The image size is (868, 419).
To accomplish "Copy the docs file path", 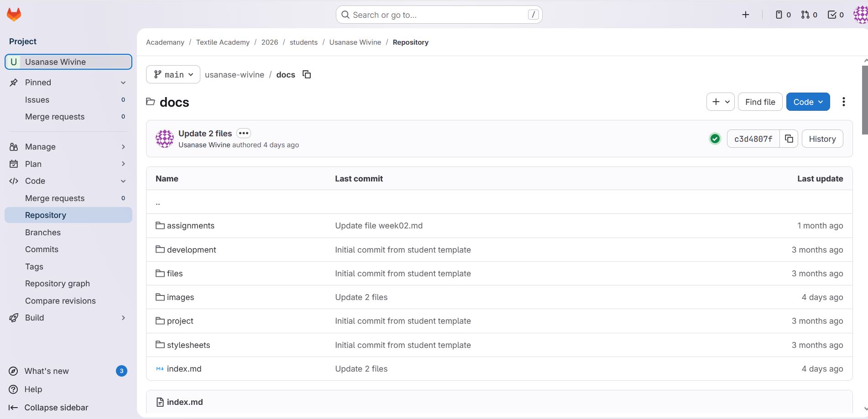I will pos(307,74).
